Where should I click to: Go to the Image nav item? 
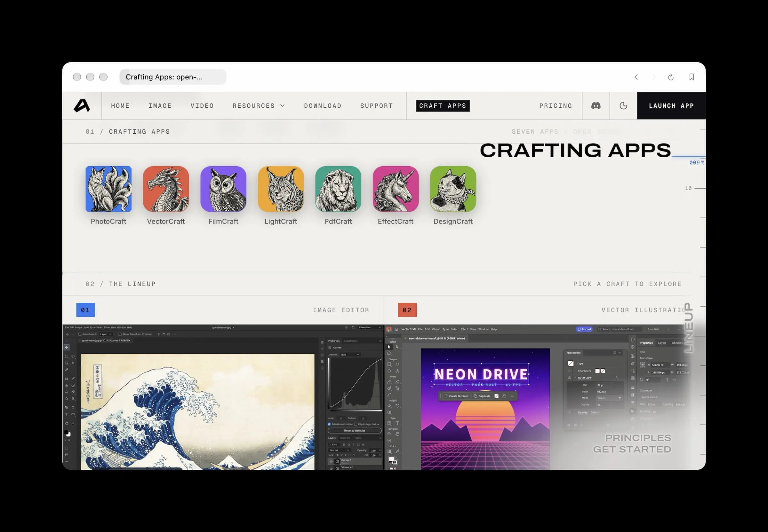point(160,106)
